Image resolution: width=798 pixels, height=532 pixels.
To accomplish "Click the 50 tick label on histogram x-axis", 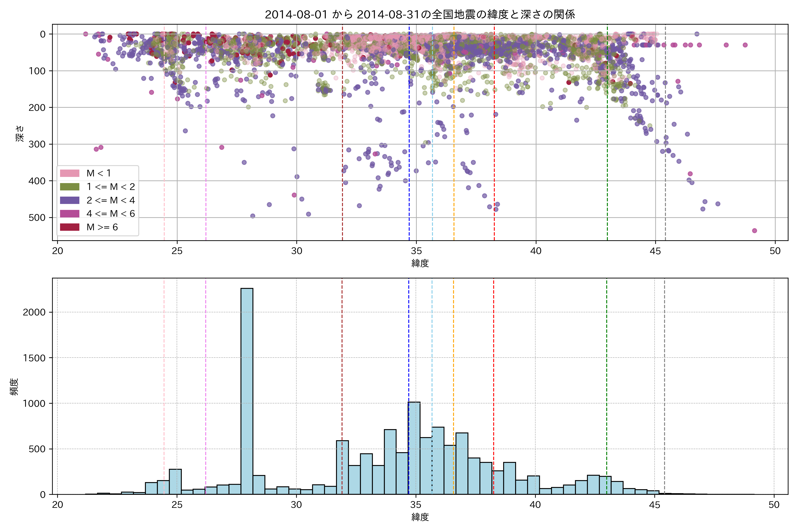I will coord(774,505).
